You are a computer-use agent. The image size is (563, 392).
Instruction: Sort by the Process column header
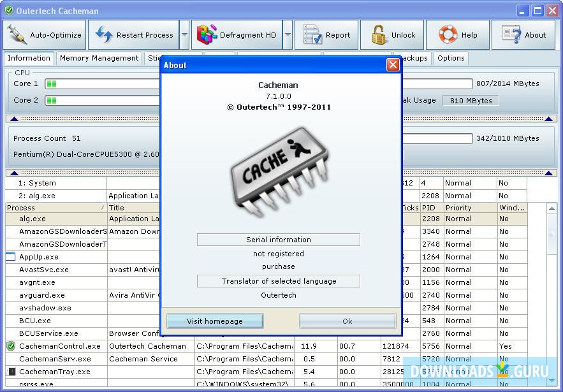click(56, 208)
